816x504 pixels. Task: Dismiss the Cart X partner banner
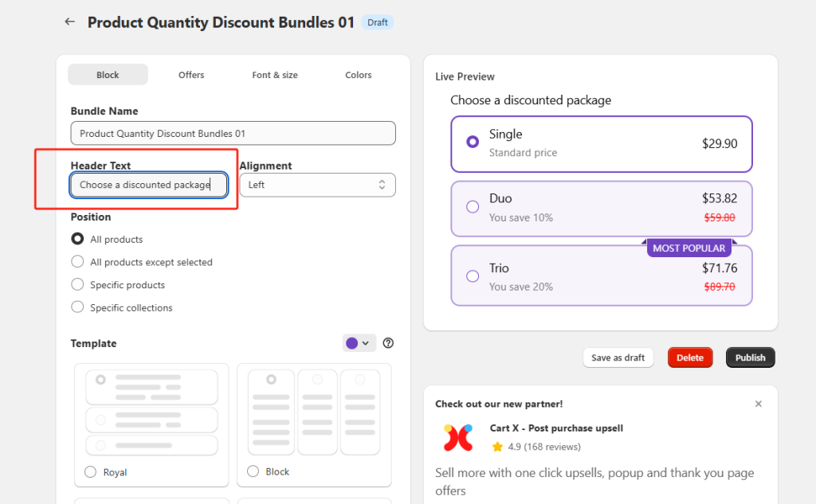[x=758, y=404]
